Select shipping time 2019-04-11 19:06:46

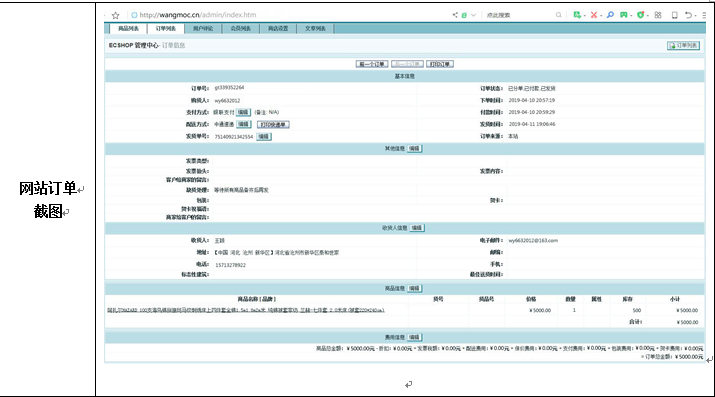point(532,124)
